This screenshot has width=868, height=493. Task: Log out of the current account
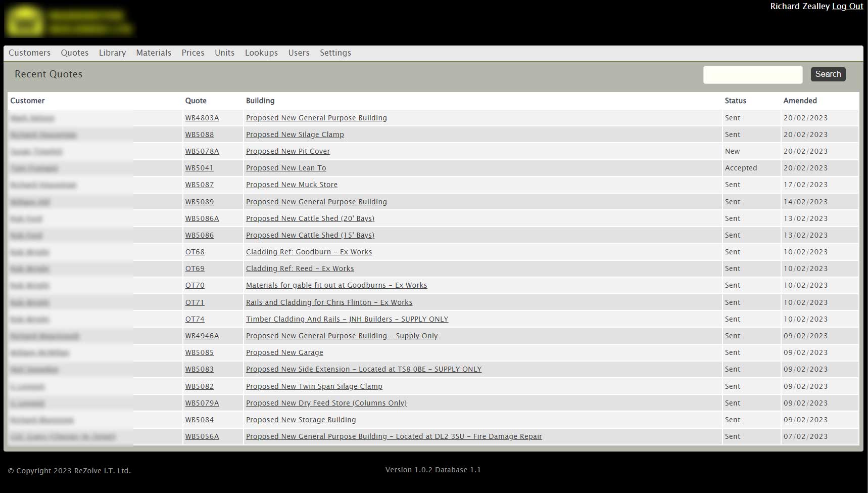847,6
